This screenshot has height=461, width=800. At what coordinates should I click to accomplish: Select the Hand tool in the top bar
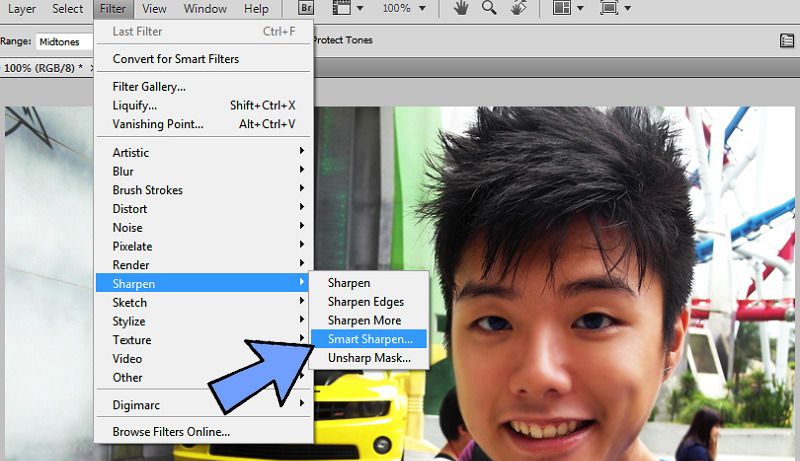(461, 9)
